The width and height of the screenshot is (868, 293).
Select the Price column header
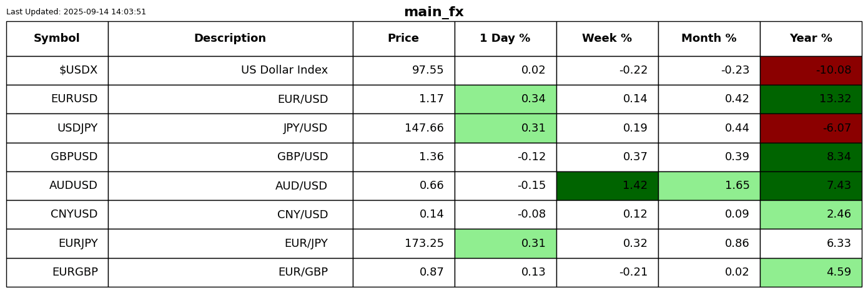pos(403,39)
